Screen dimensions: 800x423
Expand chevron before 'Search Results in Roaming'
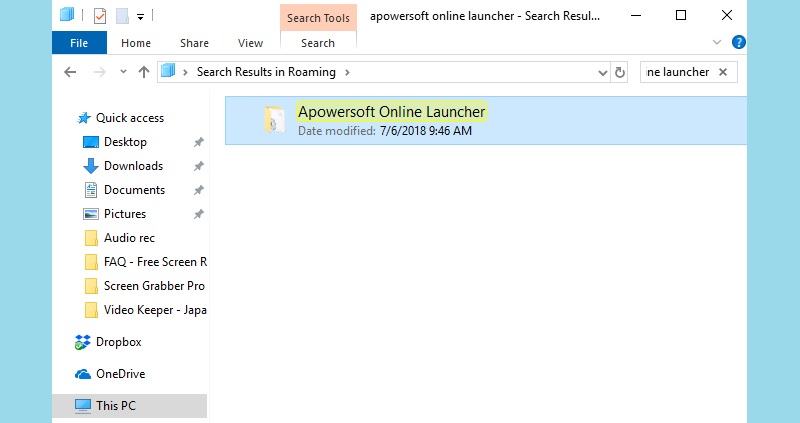click(185, 72)
